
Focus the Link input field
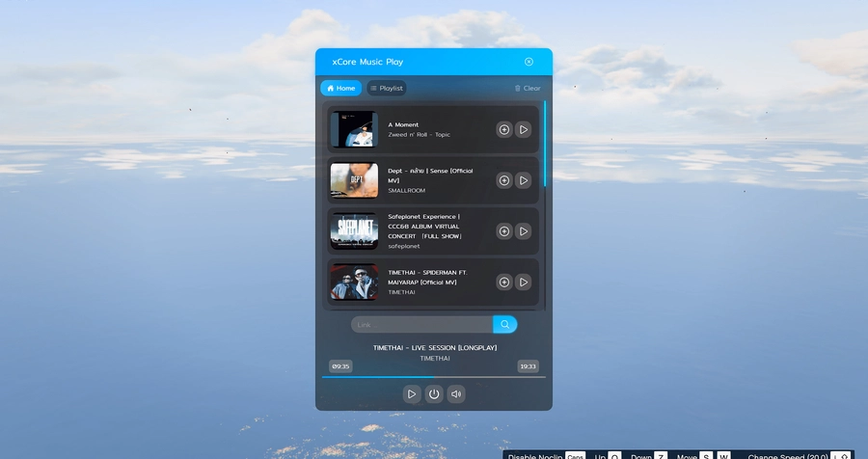421,324
